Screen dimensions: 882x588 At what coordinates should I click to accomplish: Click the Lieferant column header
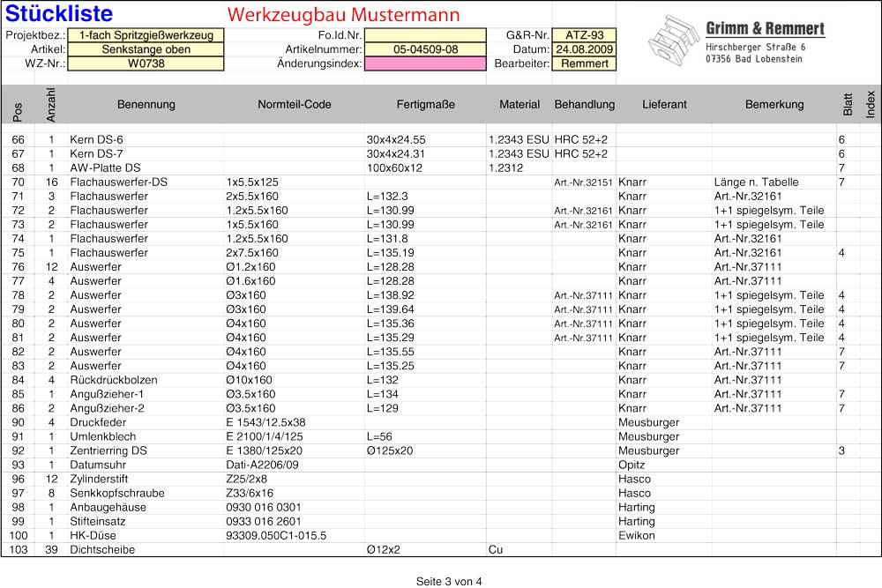(x=663, y=105)
